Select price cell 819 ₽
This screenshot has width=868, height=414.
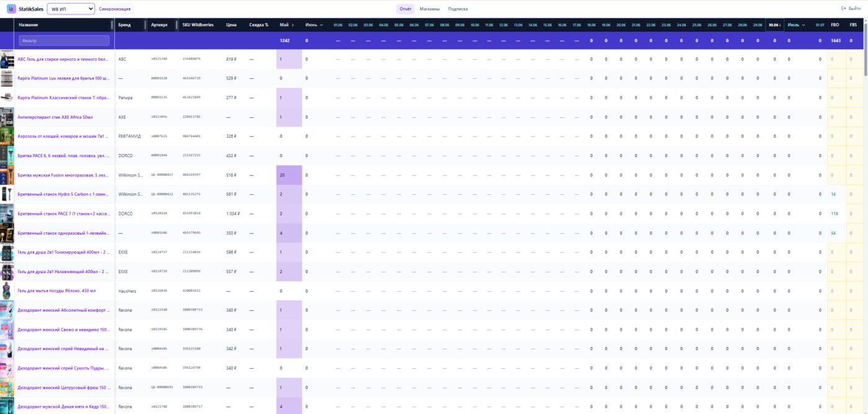(x=231, y=60)
